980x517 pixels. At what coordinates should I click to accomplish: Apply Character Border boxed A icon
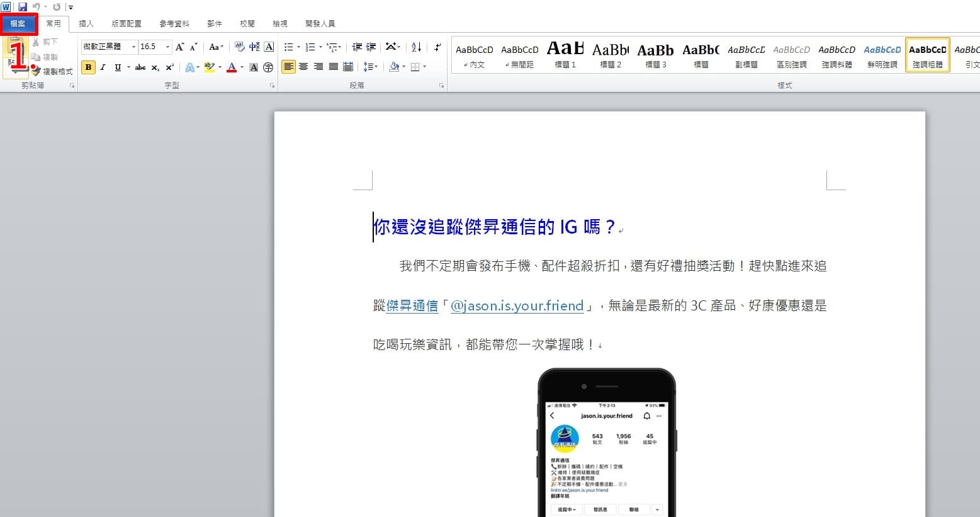coord(269,47)
